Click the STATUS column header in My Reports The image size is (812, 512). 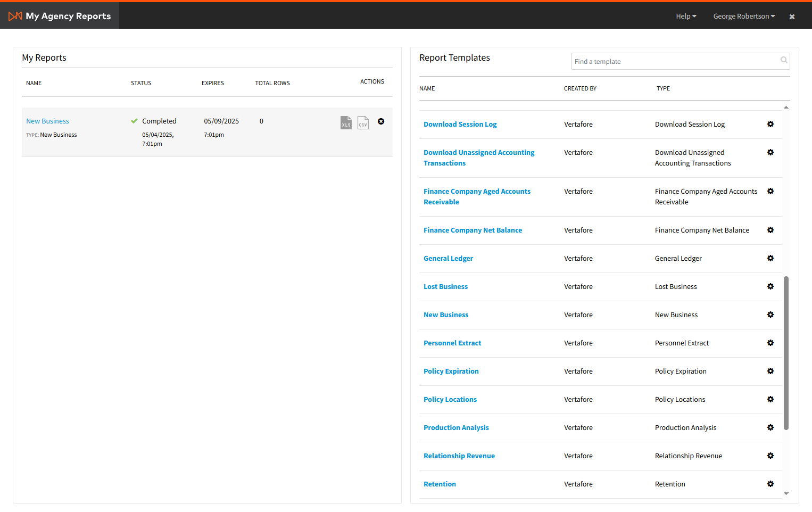(141, 83)
